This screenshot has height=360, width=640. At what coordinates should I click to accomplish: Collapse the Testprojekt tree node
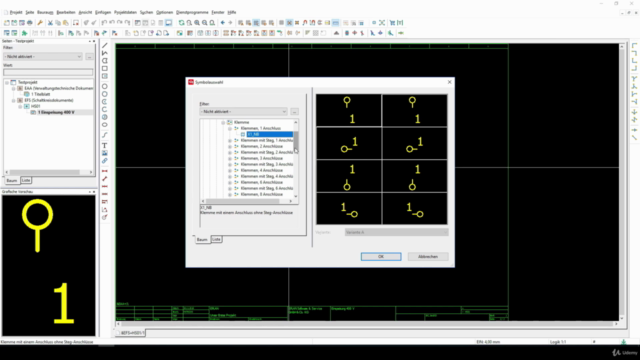point(7,82)
